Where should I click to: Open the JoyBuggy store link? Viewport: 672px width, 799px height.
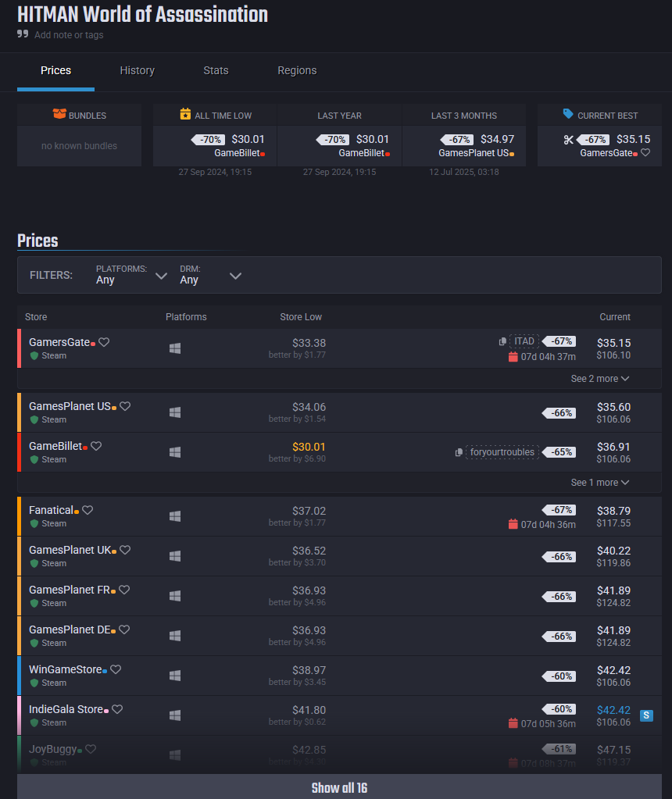pos(52,749)
